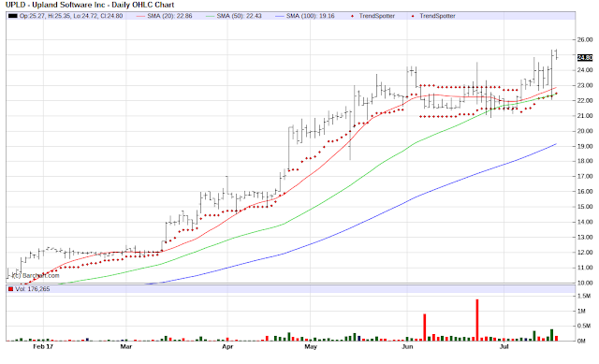Viewport: 599px width, 364px height.
Task: Click the early June red volume spike near 1M
Action: click(x=424, y=328)
